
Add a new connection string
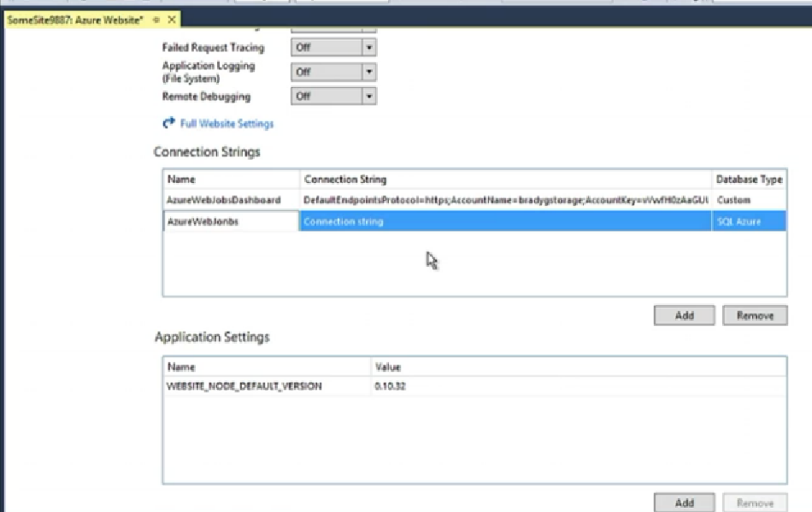(x=684, y=315)
